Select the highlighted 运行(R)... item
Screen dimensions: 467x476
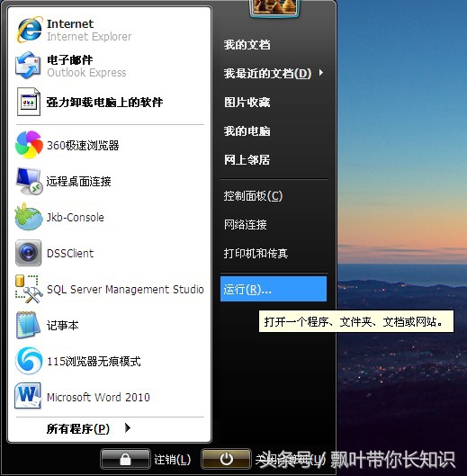point(274,289)
